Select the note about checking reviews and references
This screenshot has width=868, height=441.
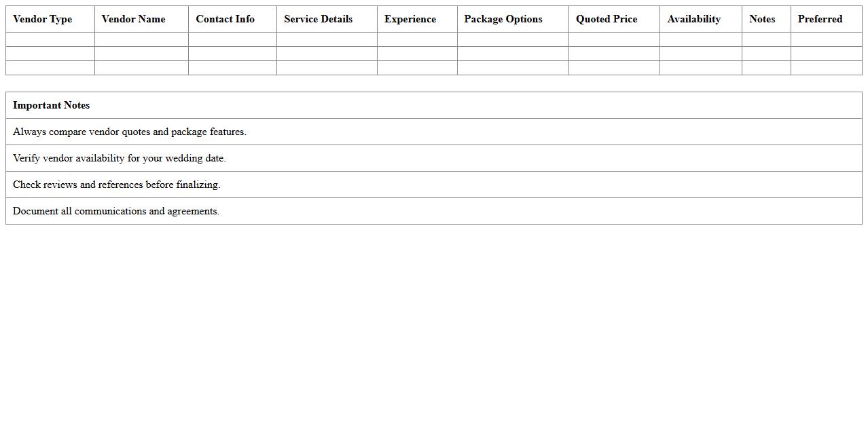click(117, 185)
